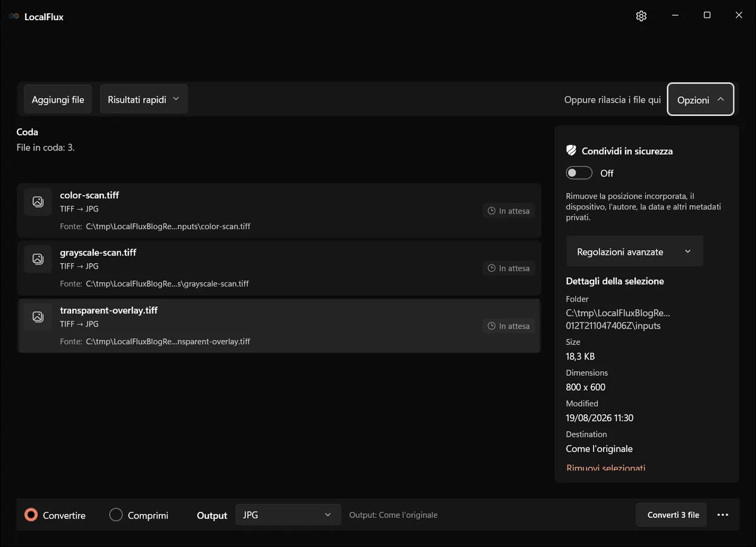
Task: Click the image icon for grayscale-scan.tiff
Action: pos(38,259)
